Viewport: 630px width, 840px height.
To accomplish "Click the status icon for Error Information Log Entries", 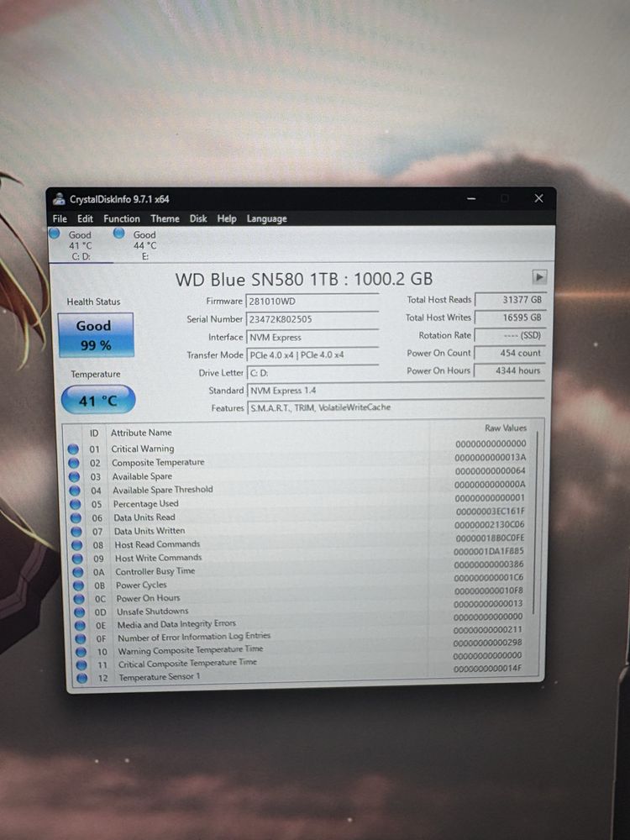I will coord(81,639).
